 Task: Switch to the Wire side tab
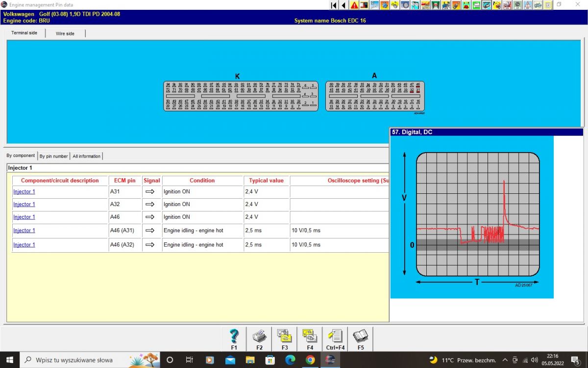tap(65, 33)
